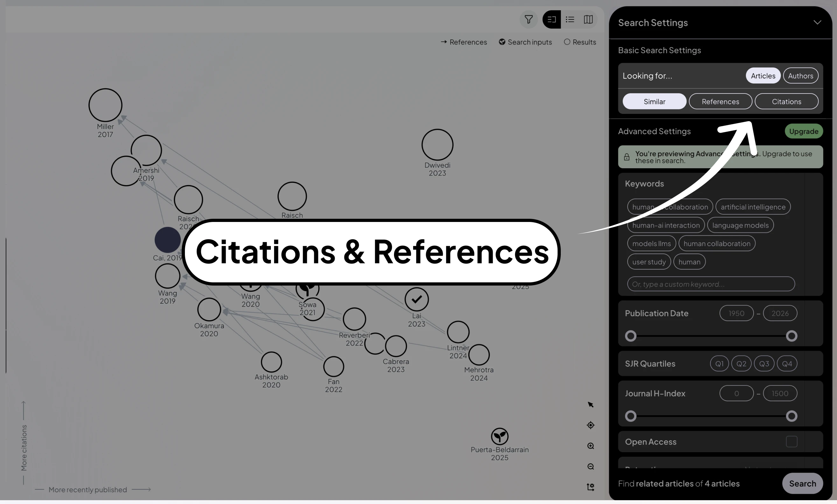Image resolution: width=837 pixels, height=504 pixels.
Task: Click the custom keyword input field
Action: (711, 284)
